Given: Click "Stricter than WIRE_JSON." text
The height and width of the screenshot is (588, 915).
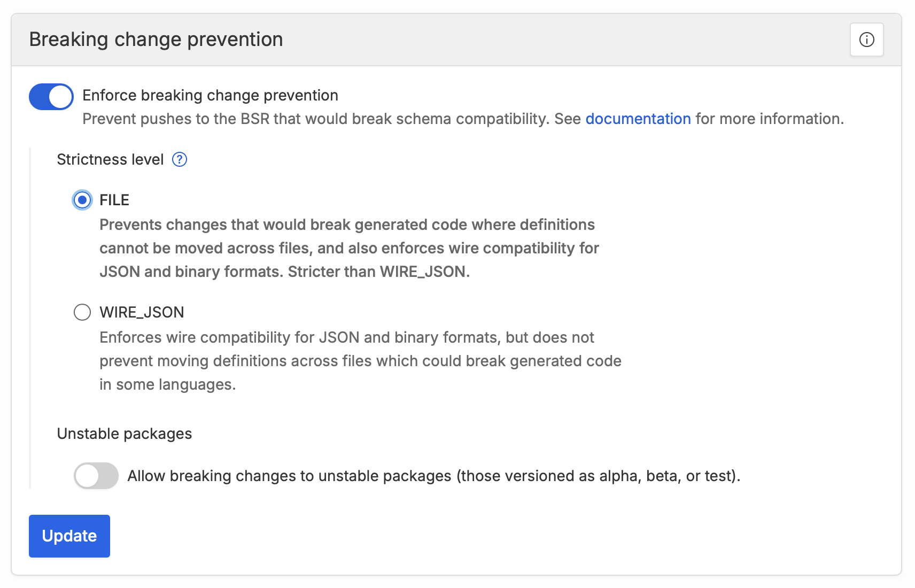Looking at the screenshot, I should (378, 272).
